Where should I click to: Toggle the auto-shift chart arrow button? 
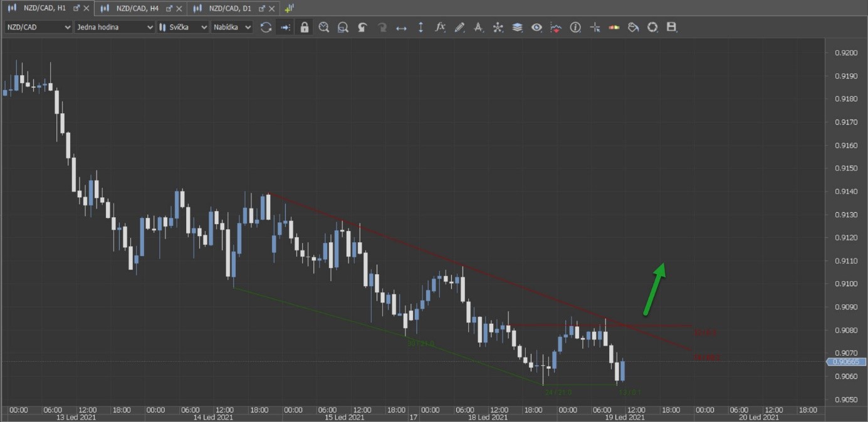[x=285, y=28]
